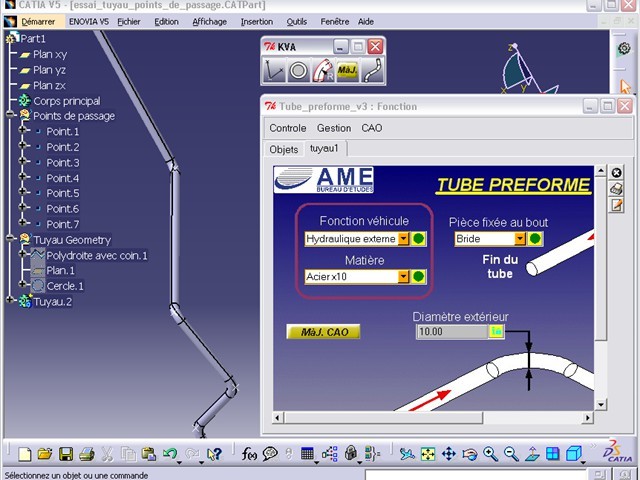Click the Open folder icon in bottom toolbar

[45, 454]
